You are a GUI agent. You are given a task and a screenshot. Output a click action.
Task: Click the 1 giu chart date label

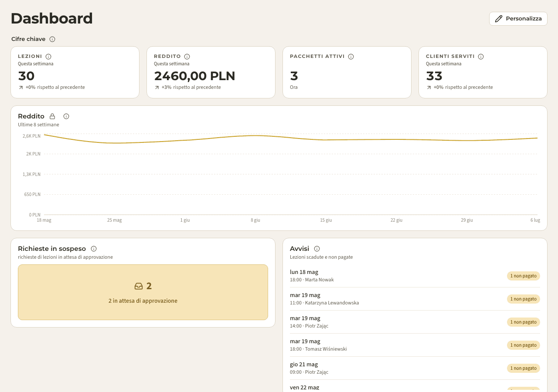click(x=185, y=220)
